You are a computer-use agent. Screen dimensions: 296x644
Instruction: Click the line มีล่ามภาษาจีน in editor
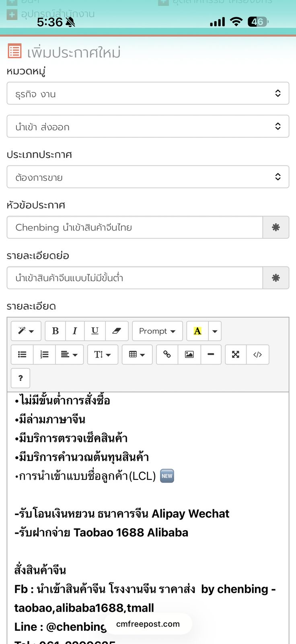pyautogui.click(x=50, y=419)
